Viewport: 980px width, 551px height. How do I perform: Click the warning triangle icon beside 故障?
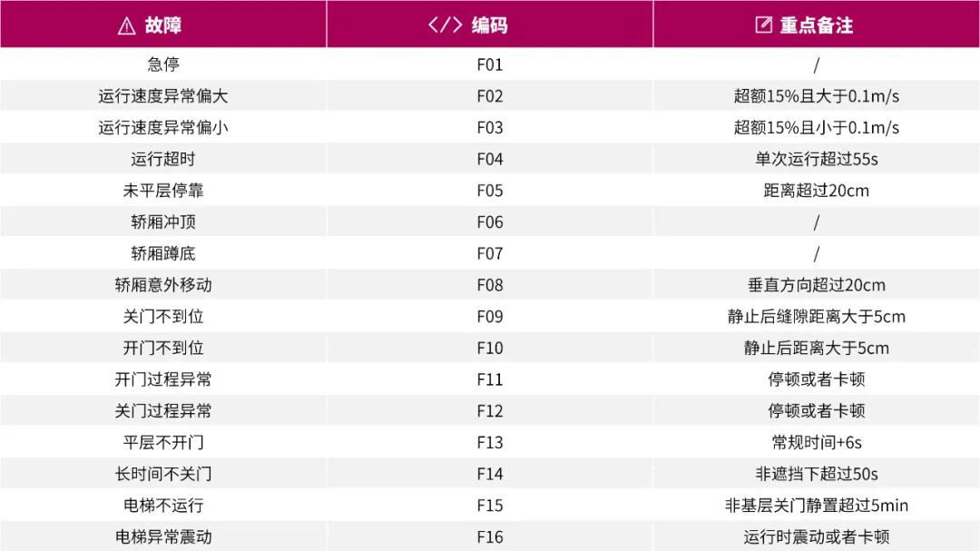127,25
